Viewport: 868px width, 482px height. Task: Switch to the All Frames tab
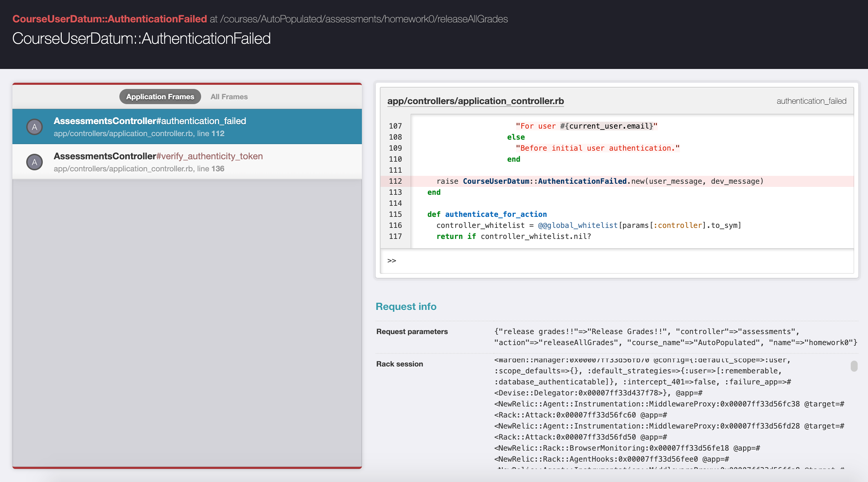(x=229, y=97)
